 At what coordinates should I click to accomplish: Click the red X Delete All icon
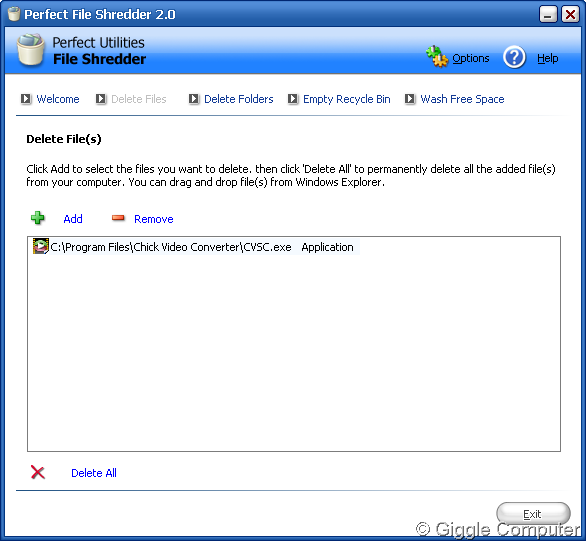(38, 472)
